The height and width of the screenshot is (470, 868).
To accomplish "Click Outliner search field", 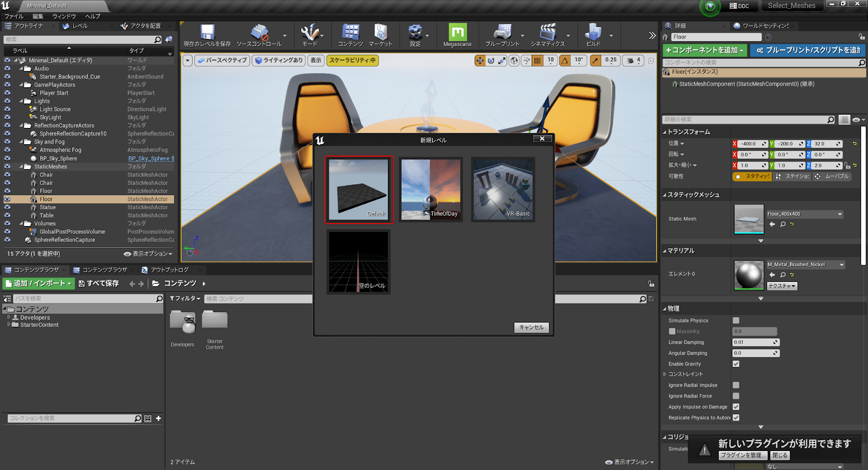I will [82, 40].
